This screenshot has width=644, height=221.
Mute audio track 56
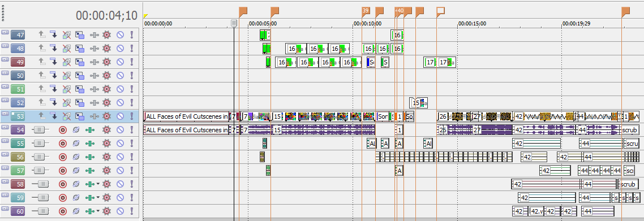pos(120,157)
